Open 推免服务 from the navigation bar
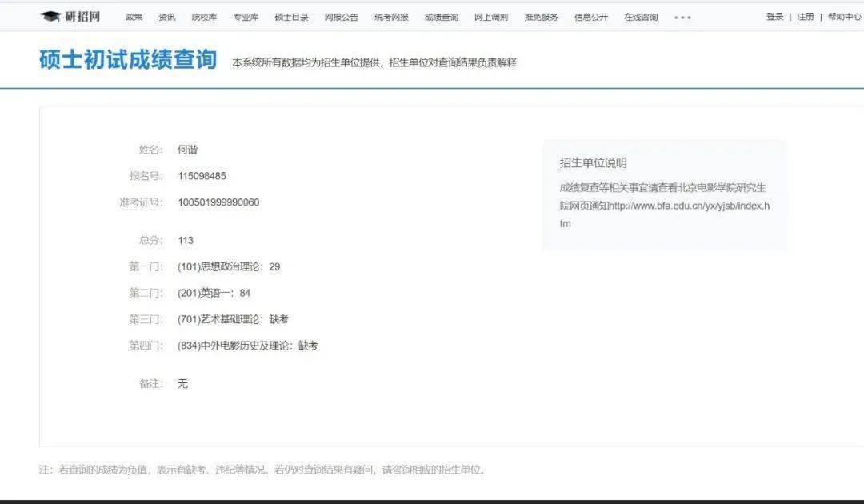Screen dimensions: 864x504 [541, 17]
